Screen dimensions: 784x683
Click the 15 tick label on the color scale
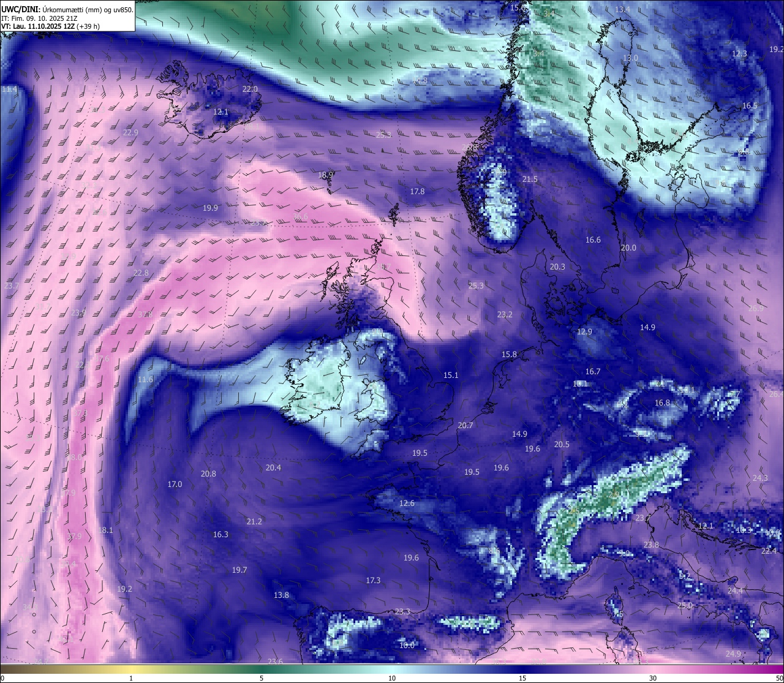522,678
